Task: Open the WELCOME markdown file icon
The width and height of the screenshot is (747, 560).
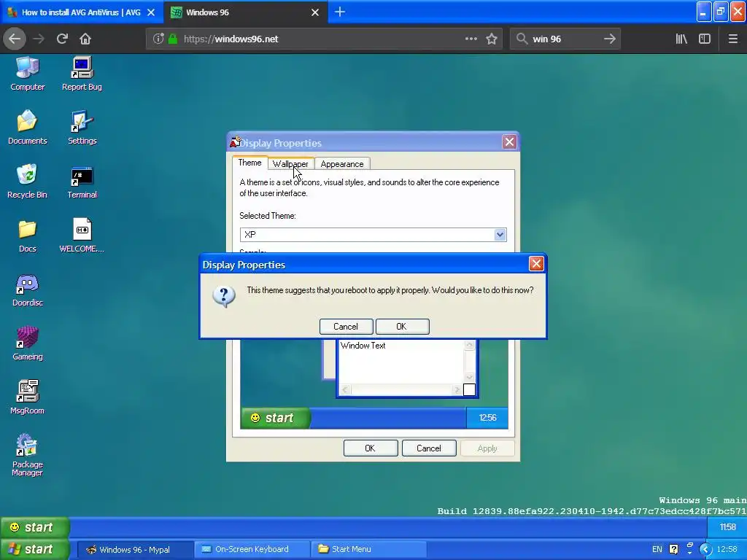Action: coord(82,236)
